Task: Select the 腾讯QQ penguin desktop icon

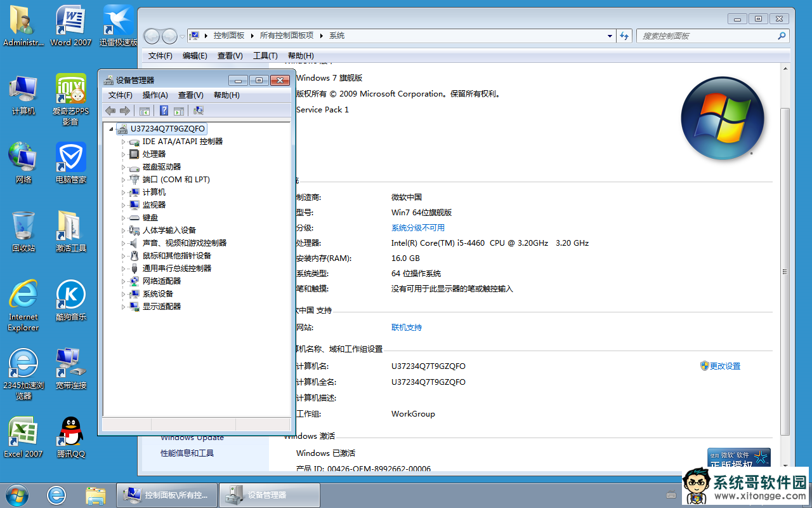Action: click(x=70, y=438)
